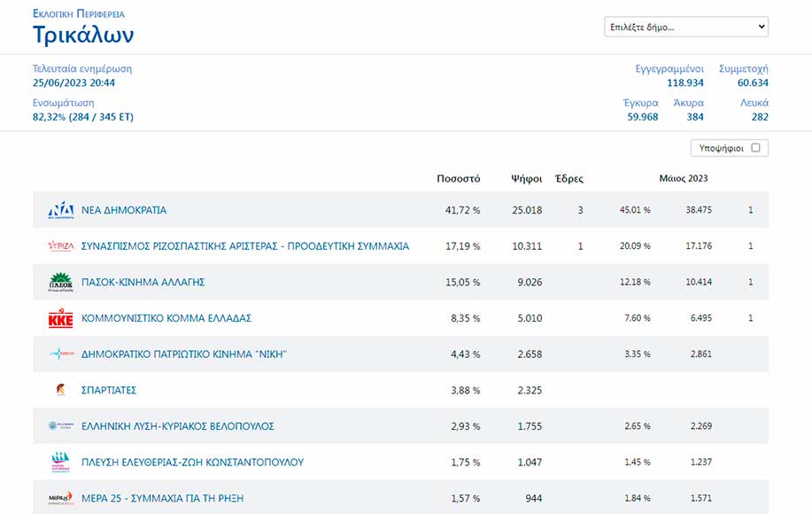Click KKE's 8,35 % percentage

466,318
